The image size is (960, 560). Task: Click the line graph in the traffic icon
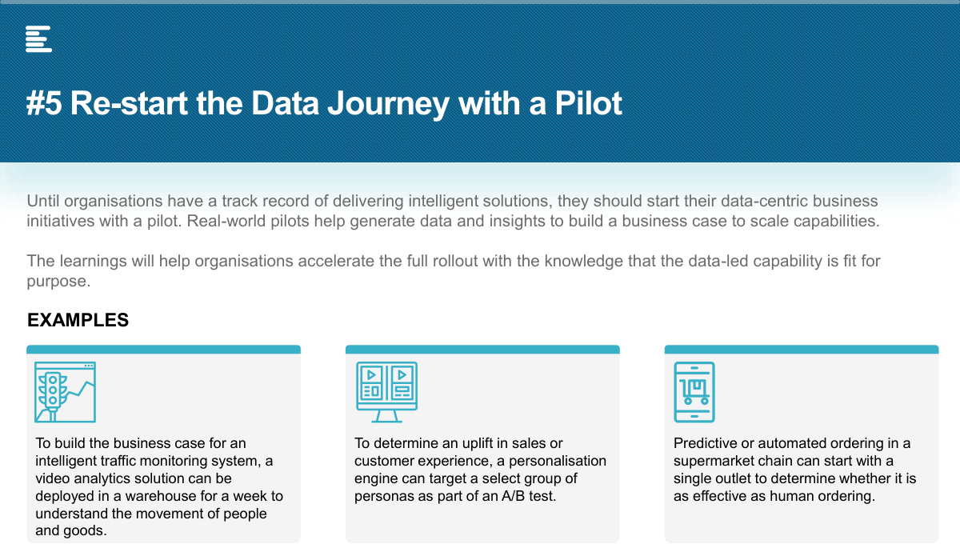click(x=79, y=393)
